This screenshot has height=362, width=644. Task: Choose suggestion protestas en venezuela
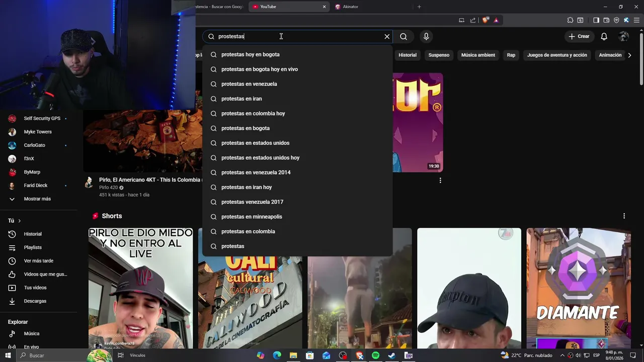[x=297, y=84]
